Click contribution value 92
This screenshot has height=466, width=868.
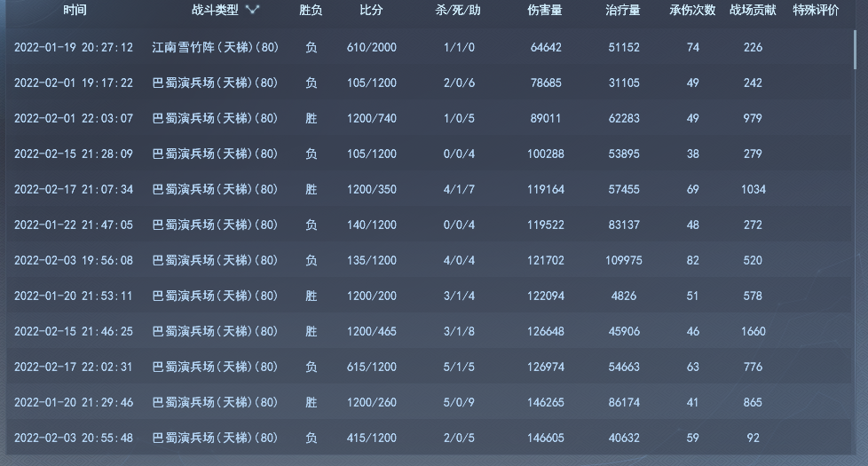[753, 438]
